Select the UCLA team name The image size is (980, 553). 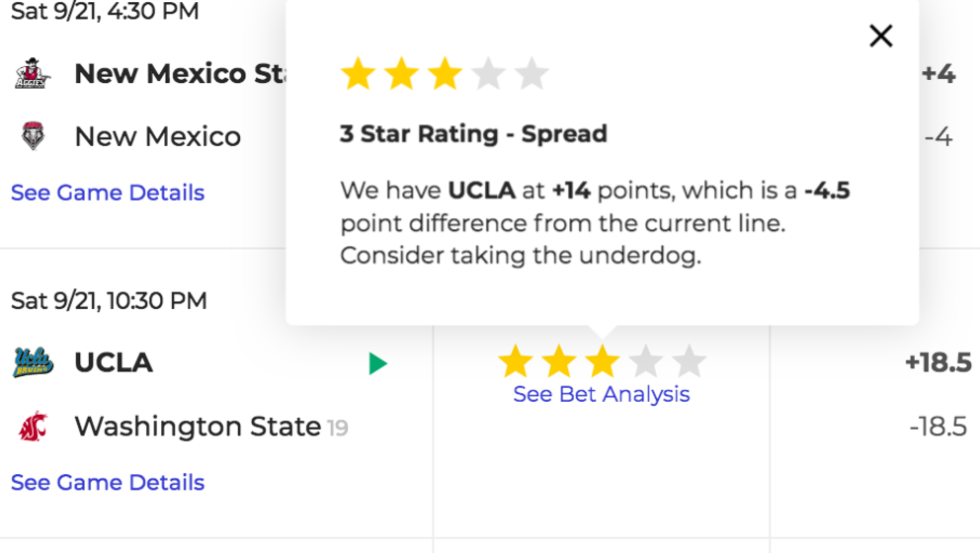click(x=114, y=362)
